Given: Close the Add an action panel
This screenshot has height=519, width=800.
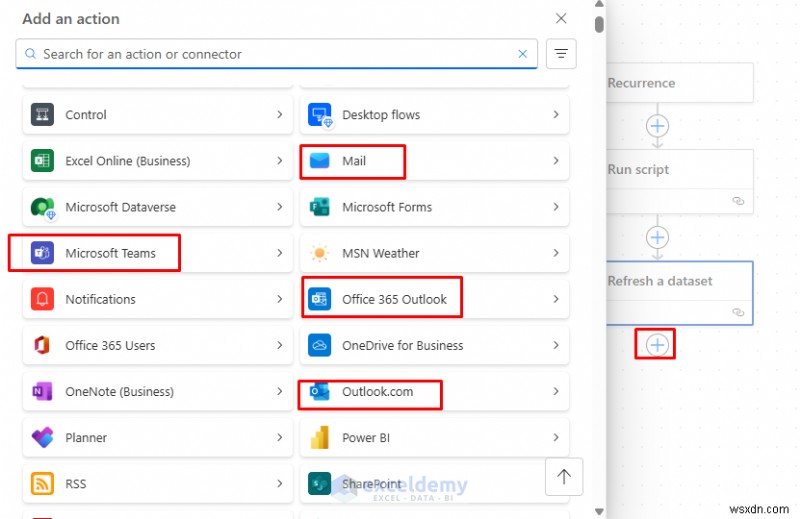Looking at the screenshot, I should 561,18.
